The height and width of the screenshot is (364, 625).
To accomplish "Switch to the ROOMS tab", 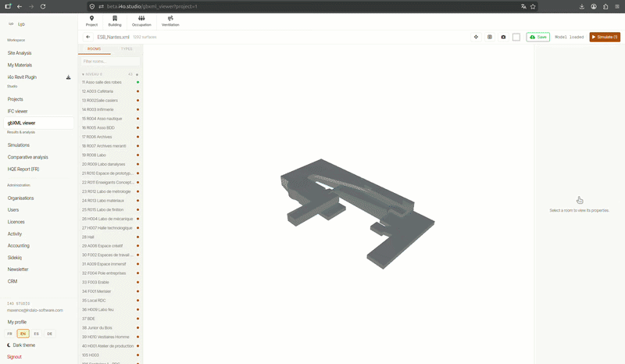I will tap(94, 49).
